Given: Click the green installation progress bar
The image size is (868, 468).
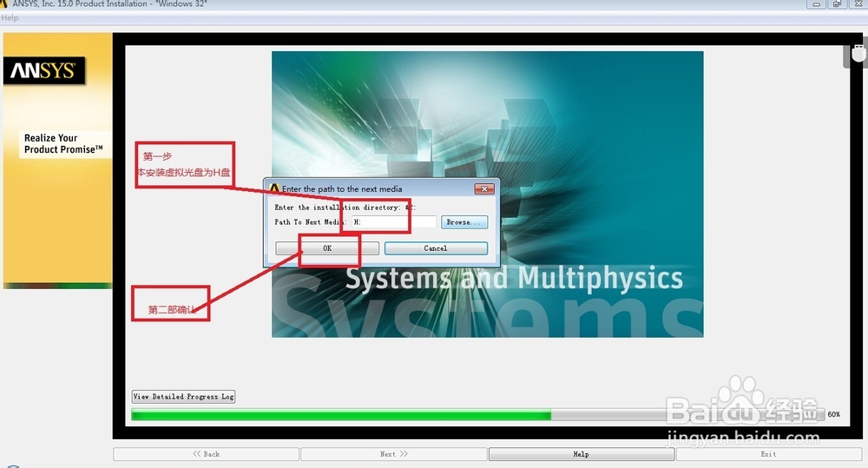Looking at the screenshot, I should (477, 414).
